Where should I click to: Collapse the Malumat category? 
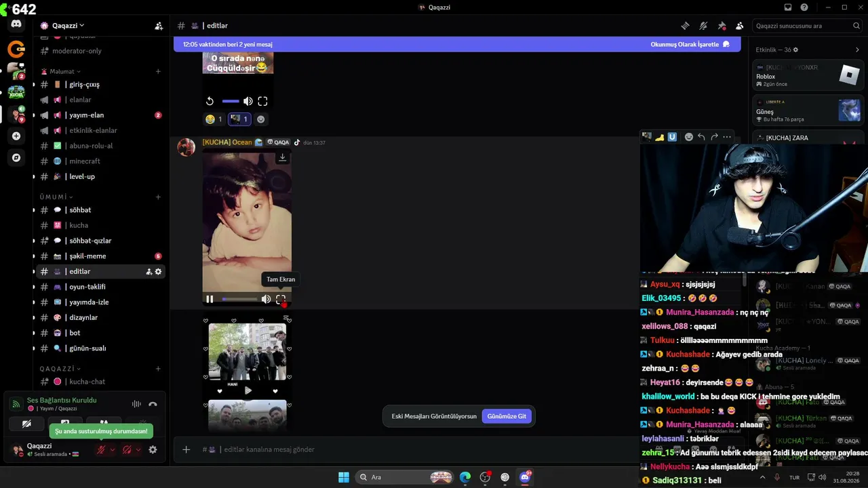click(x=65, y=71)
